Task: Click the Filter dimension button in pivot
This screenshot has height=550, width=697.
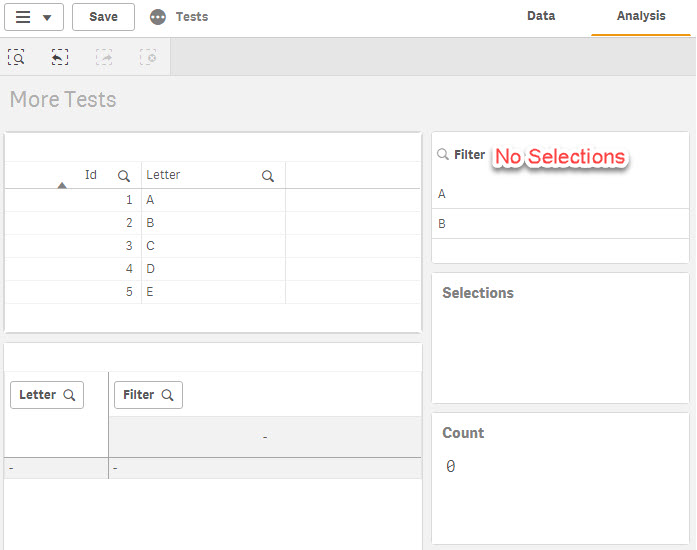Action: click(148, 395)
